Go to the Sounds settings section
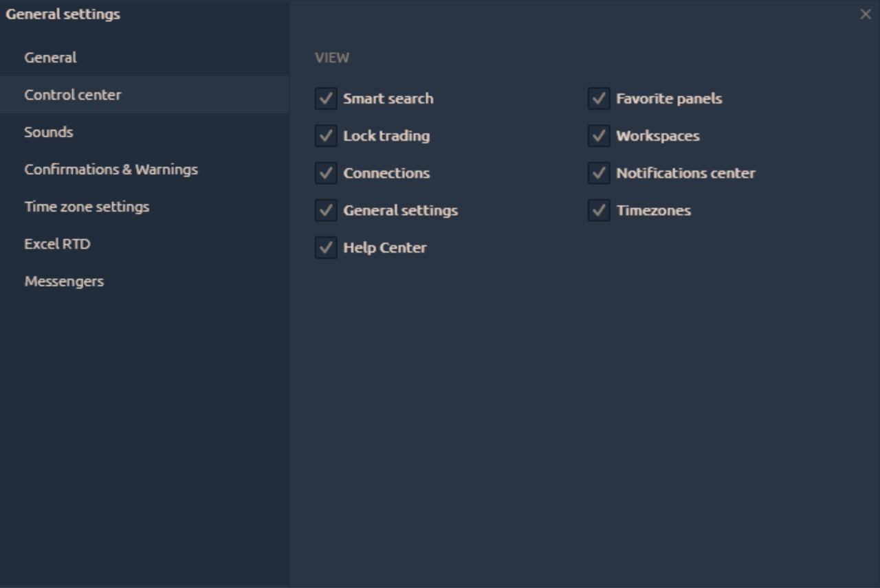 point(49,132)
